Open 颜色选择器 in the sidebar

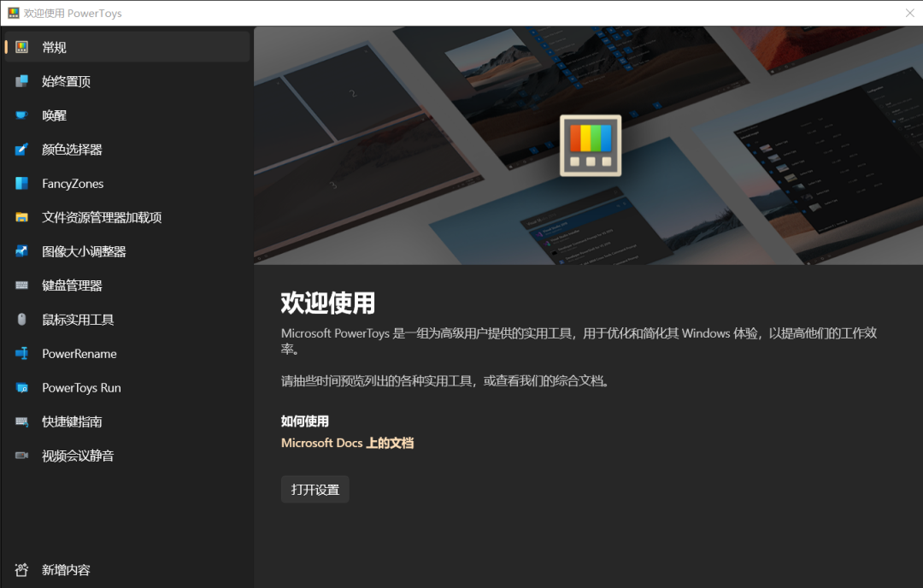127,150
